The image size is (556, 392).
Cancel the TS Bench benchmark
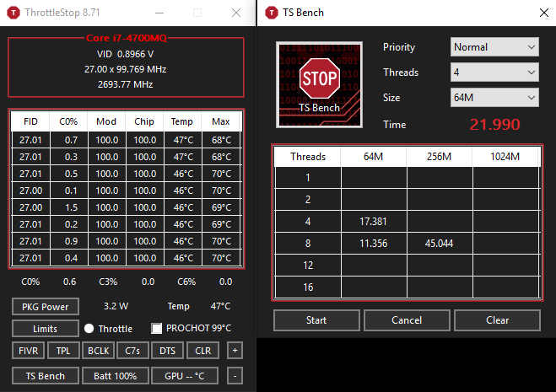[x=407, y=320]
